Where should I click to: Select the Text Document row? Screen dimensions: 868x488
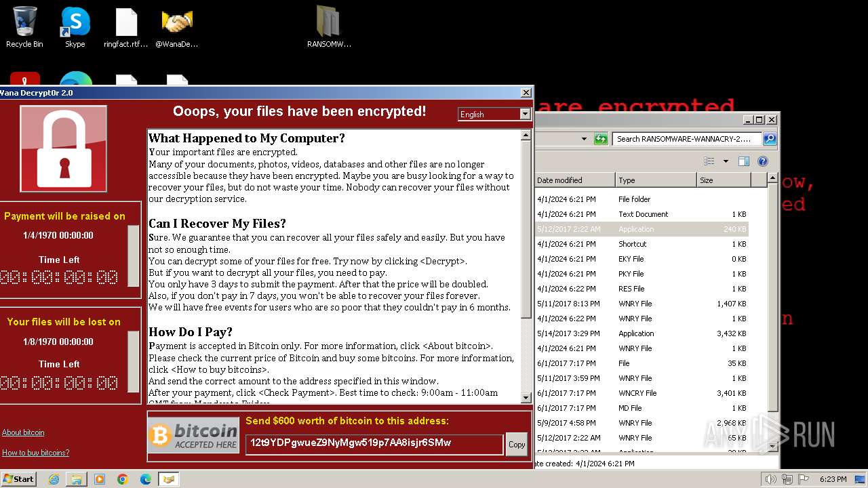pos(642,214)
